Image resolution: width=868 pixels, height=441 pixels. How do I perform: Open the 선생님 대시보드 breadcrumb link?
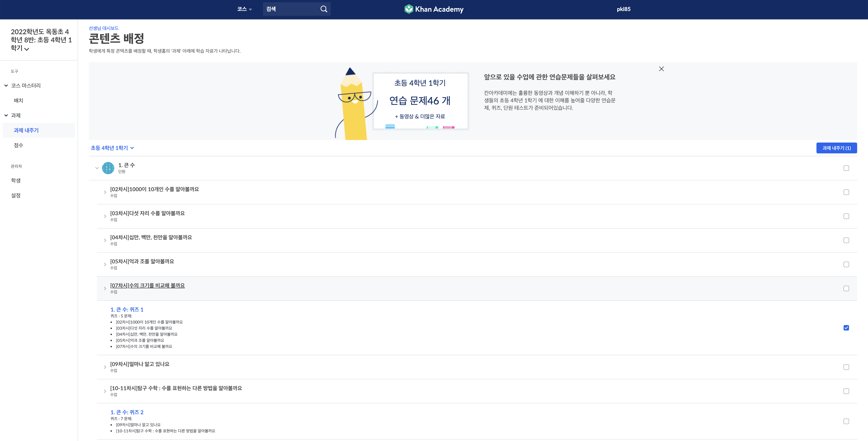click(103, 28)
